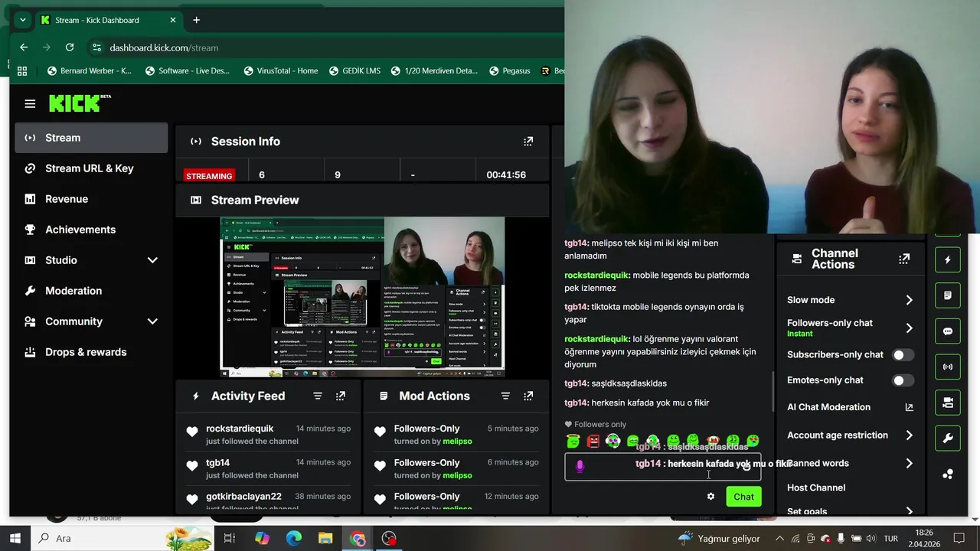Open the Mod Actions filter icon

(x=505, y=396)
